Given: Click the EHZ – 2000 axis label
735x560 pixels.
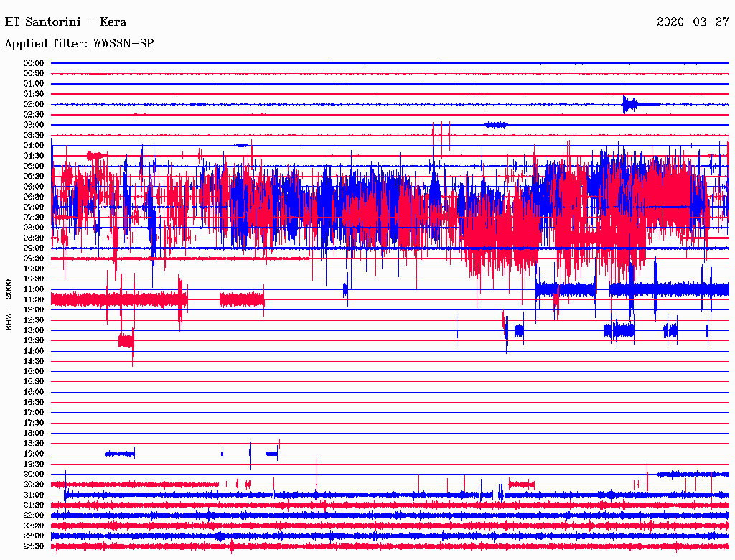Looking at the screenshot, I should (x=9, y=305).
